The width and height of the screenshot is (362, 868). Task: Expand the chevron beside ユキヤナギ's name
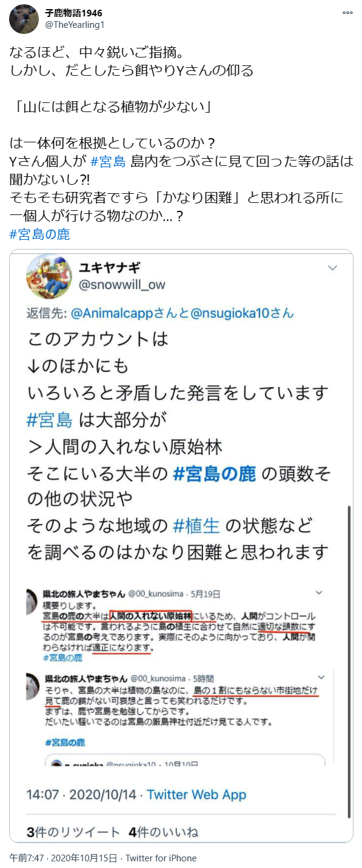point(332,268)
